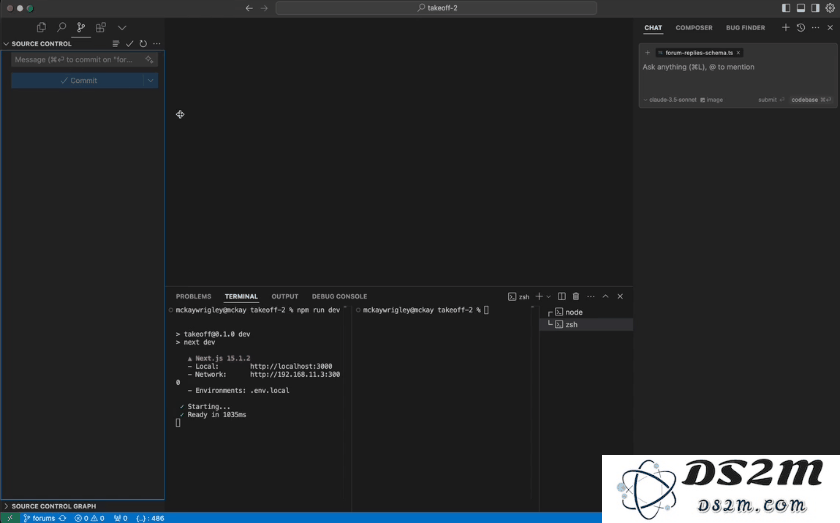Expand the SOURCE CONTROL GRAPH section
Image resolution: width=840 pixels, height=523 pixels.
pyautogui.click(x=49, y=506)
